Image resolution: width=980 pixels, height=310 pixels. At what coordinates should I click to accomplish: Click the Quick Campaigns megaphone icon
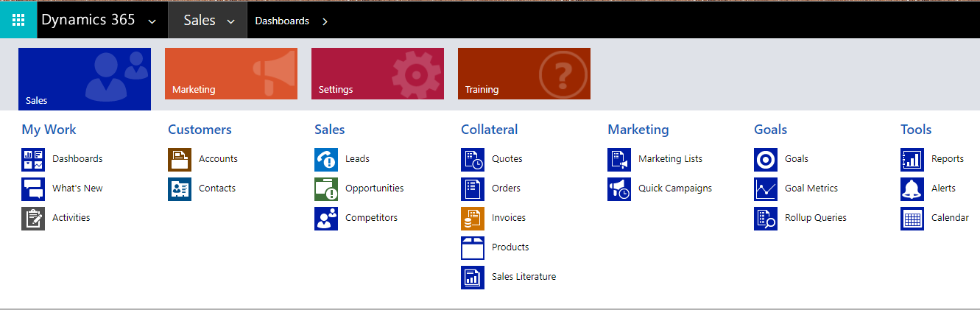click(x=619, y=189)
